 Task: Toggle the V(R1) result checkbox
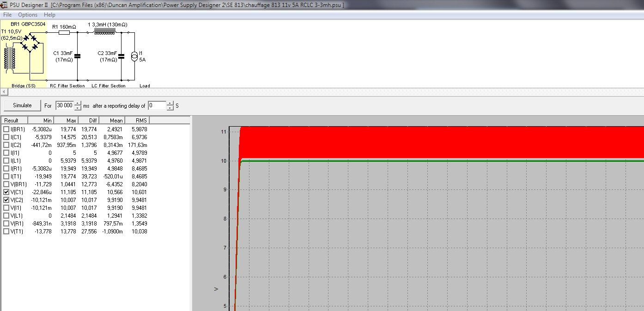coord(6,224)
